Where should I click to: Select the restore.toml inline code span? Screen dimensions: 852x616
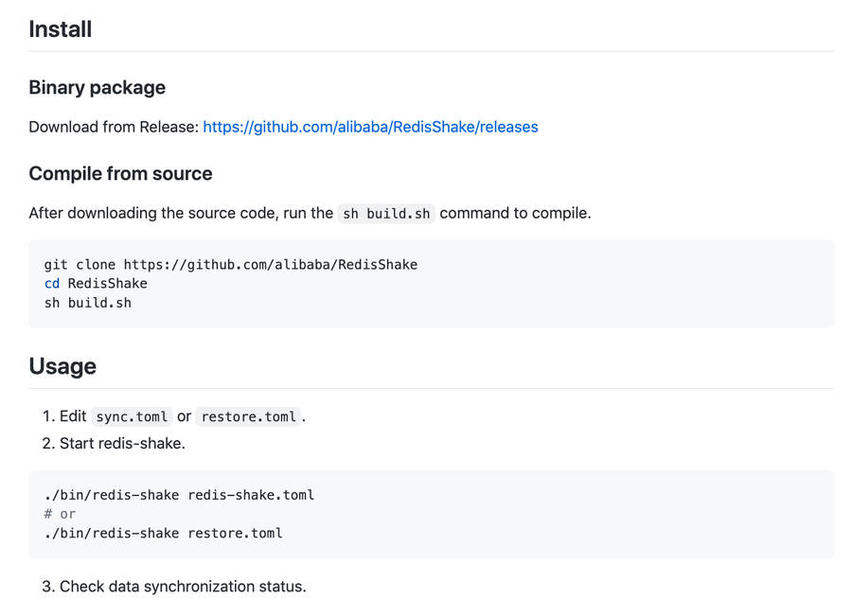(247, 416)
